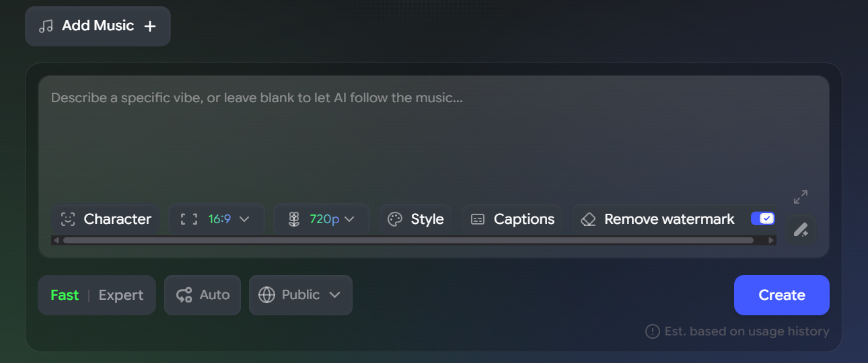Expand the 720p resolution dropdown
The width and height of the screenshot is (868, 363).
[x=322, y=219]
